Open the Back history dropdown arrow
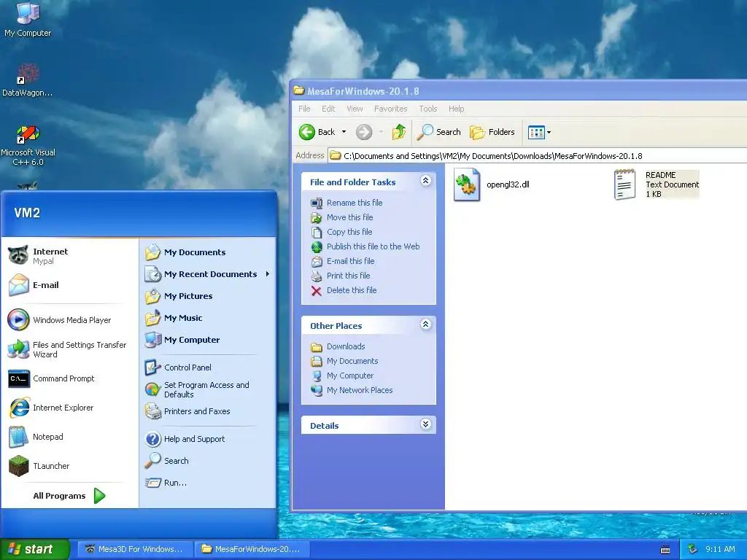Image resolution: width=747 pixels, height=560 pixels. 344,132
